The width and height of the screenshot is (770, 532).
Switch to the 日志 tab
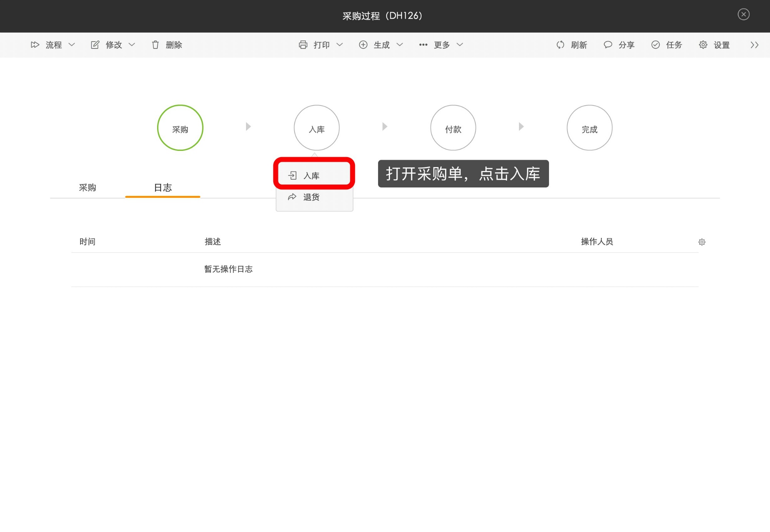163,188
